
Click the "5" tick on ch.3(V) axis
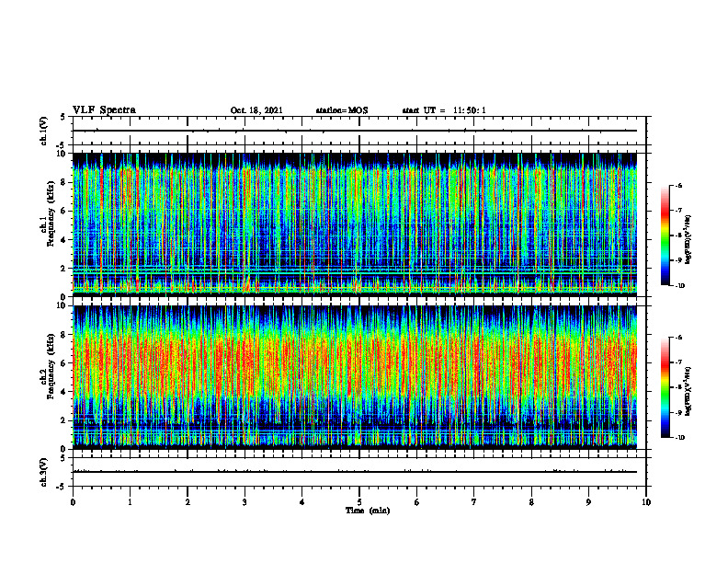(63, 458)
